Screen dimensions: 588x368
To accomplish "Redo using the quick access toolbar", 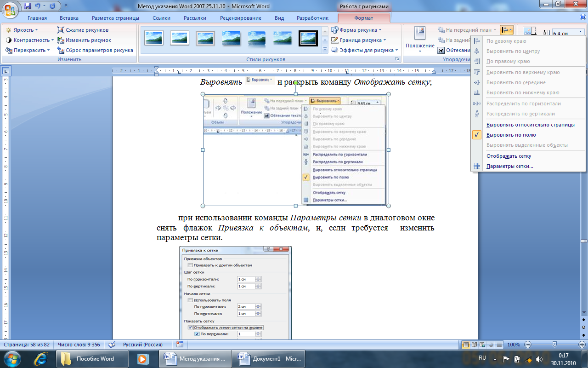I will [x=52, y=6].
